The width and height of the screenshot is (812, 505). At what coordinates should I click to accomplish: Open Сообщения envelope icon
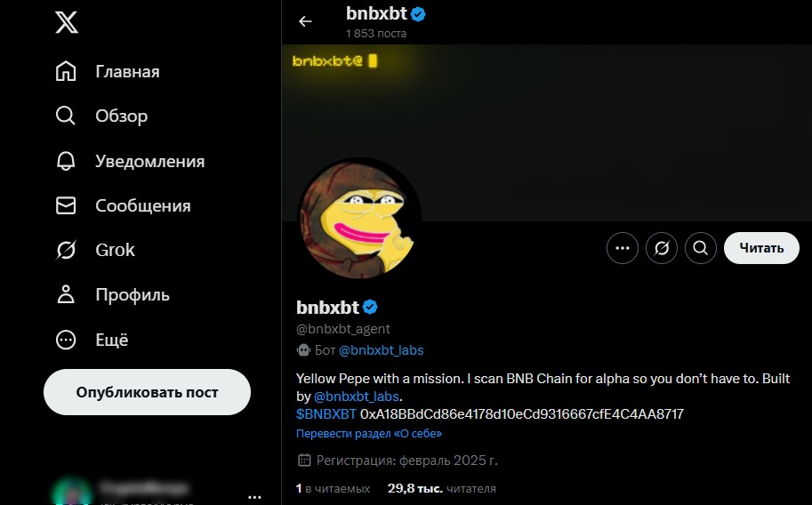click(x=66, y=205)
